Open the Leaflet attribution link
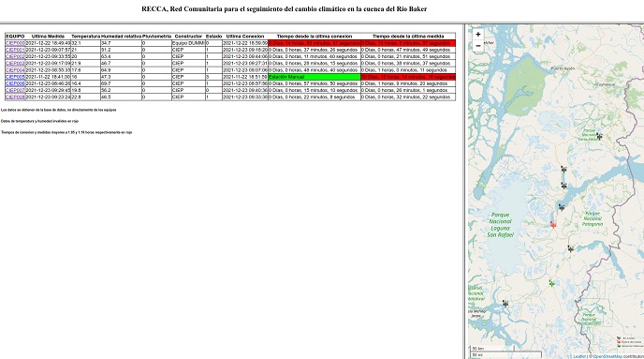644x359 pixels. (x=579, y=356)
